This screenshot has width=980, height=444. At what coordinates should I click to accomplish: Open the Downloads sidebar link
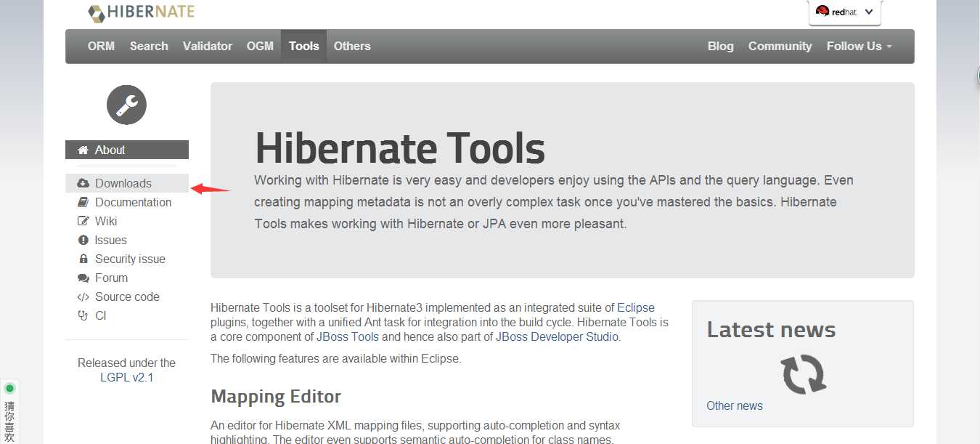coord(127,183)
